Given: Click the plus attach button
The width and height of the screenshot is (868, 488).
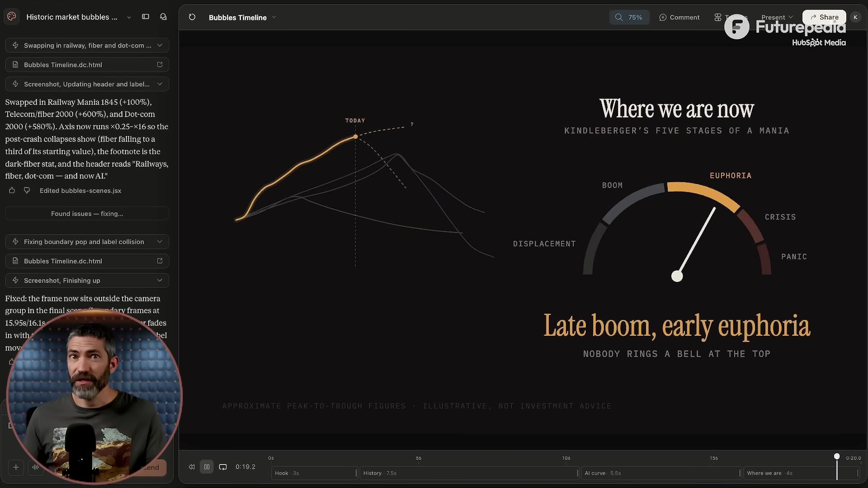Looking at the screenshot, I should click(16, 467).
